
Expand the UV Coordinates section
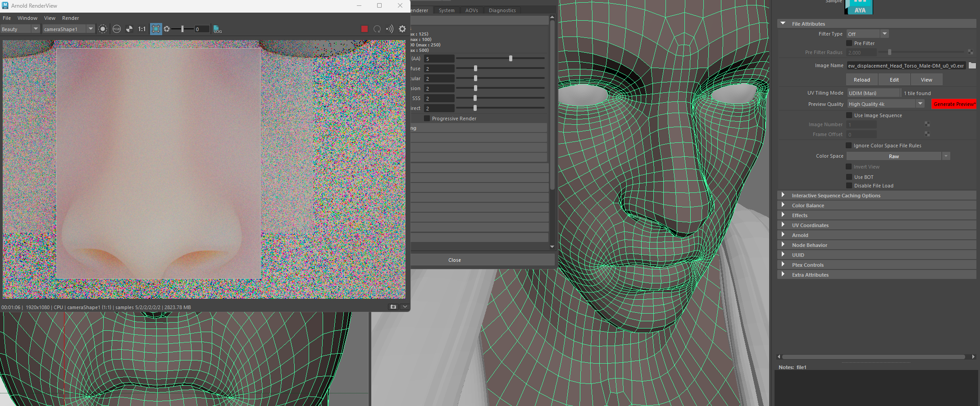pyautogui.click(x=783, y=225)
